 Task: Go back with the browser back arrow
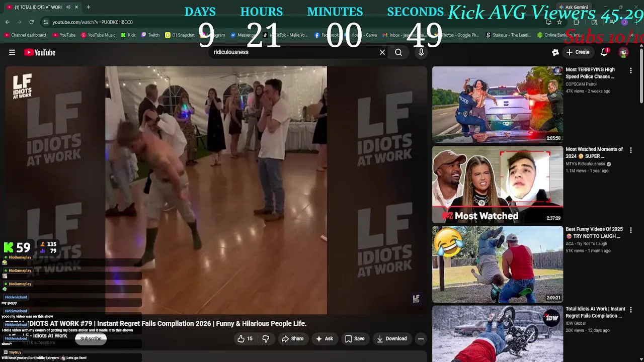(x=8, y=22)
